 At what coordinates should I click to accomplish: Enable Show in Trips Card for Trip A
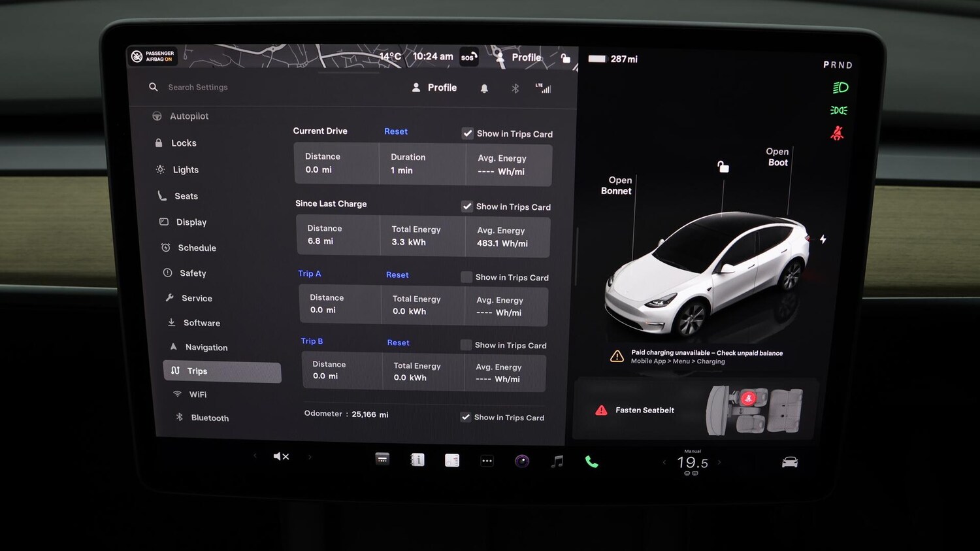[466, 277]
